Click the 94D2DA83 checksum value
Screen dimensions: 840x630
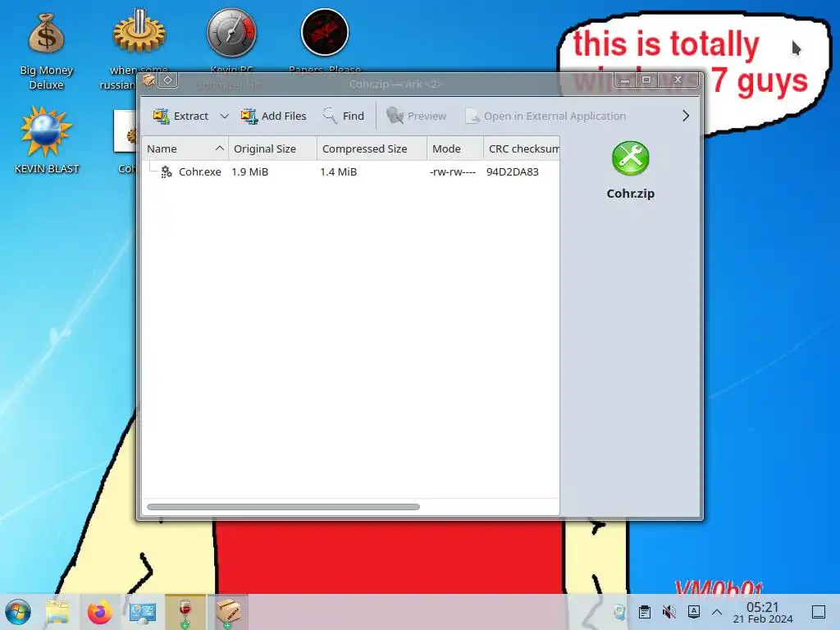click(512, 171)
